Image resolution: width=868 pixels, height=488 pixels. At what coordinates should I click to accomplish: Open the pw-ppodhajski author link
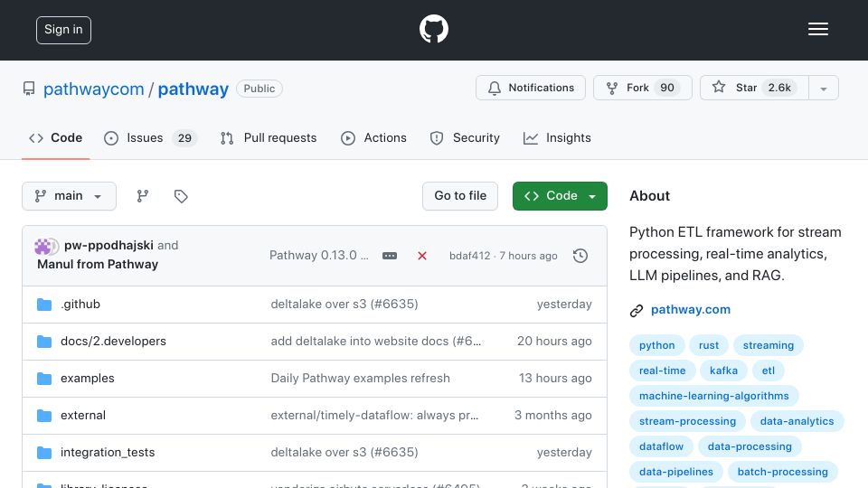[108, 245]
